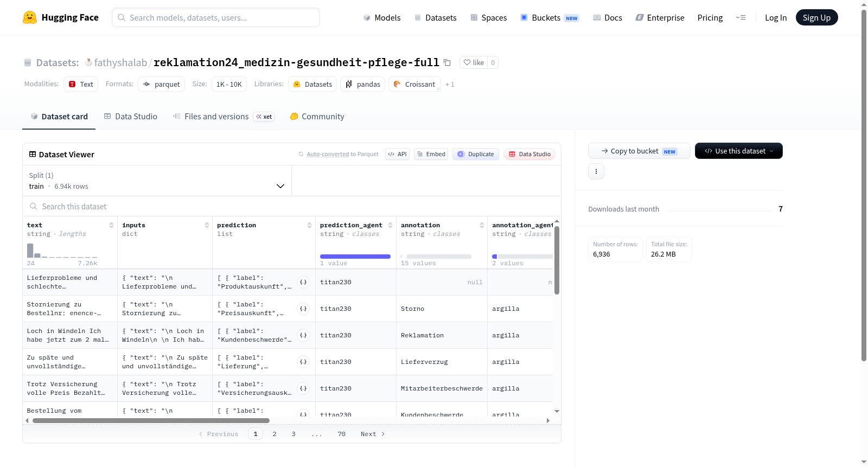Focus the Search models, datasets, users field
868x467 pixels.
click(x=216, y=17)
